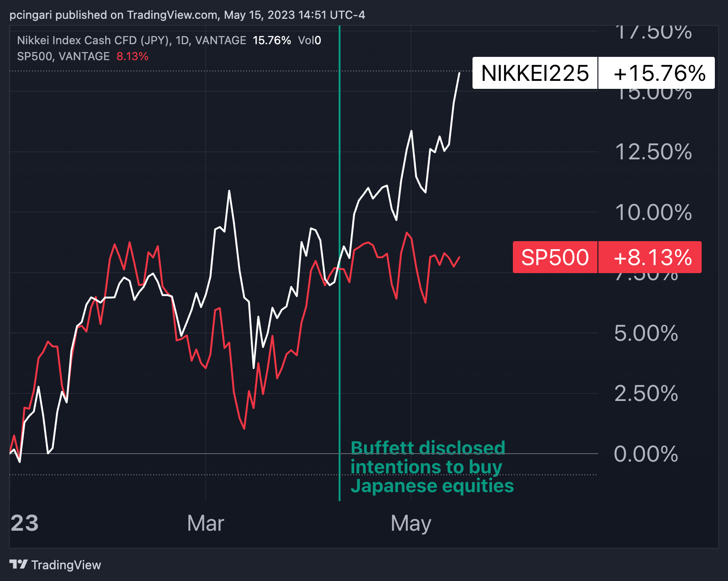Click the 10.00% price scale label
The width and height of the screenshot is (728, 581).
653,212
